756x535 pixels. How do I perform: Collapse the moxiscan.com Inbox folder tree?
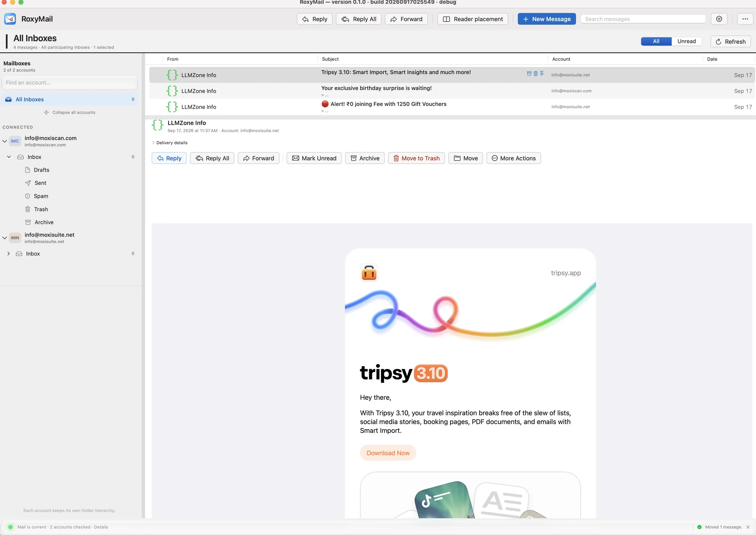[x=9, y=157]
